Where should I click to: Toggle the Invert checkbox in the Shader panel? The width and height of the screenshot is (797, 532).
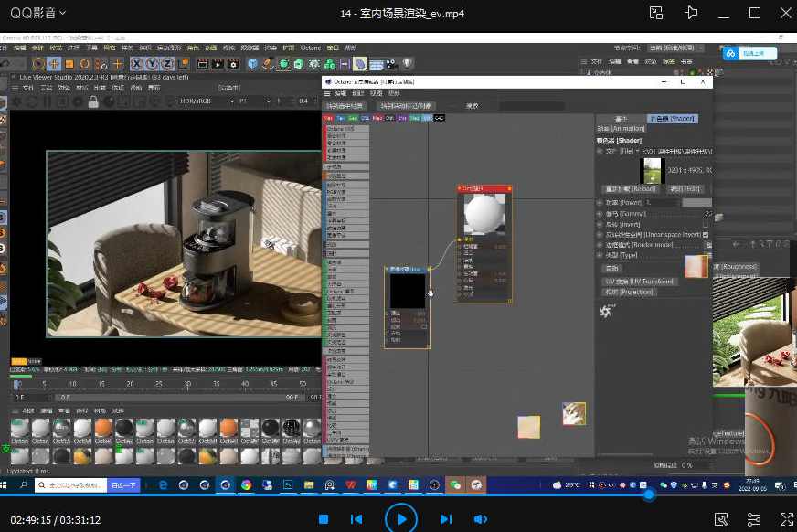(x=707, y=224)
